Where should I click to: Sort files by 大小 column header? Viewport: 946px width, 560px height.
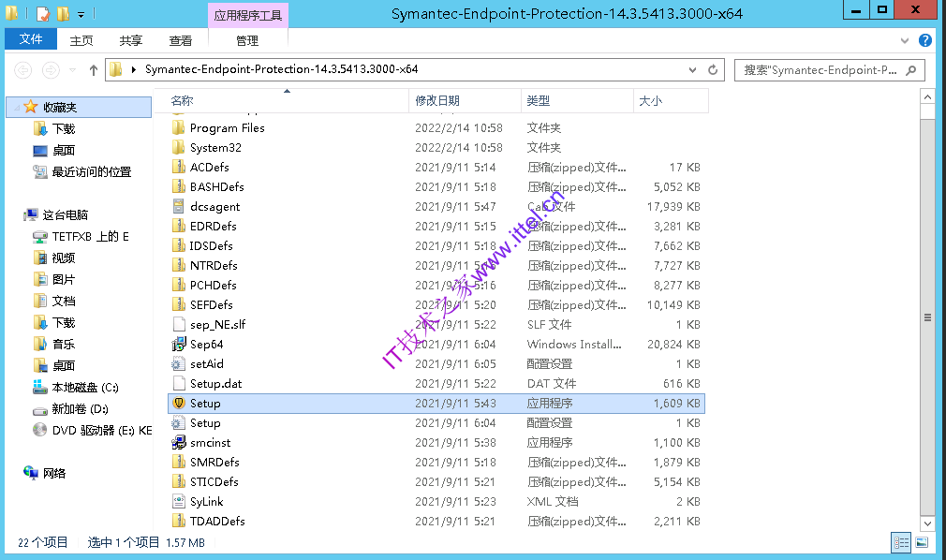click(x=671, y=101)
